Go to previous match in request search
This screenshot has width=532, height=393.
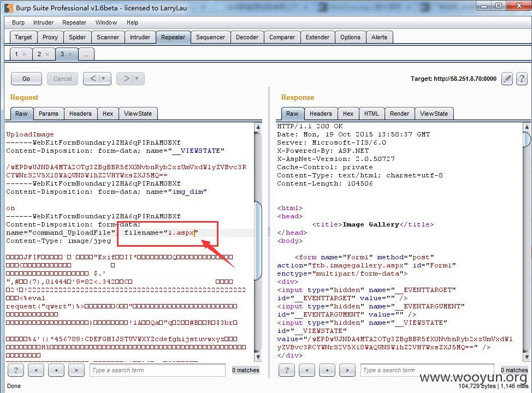click(36, 370)
